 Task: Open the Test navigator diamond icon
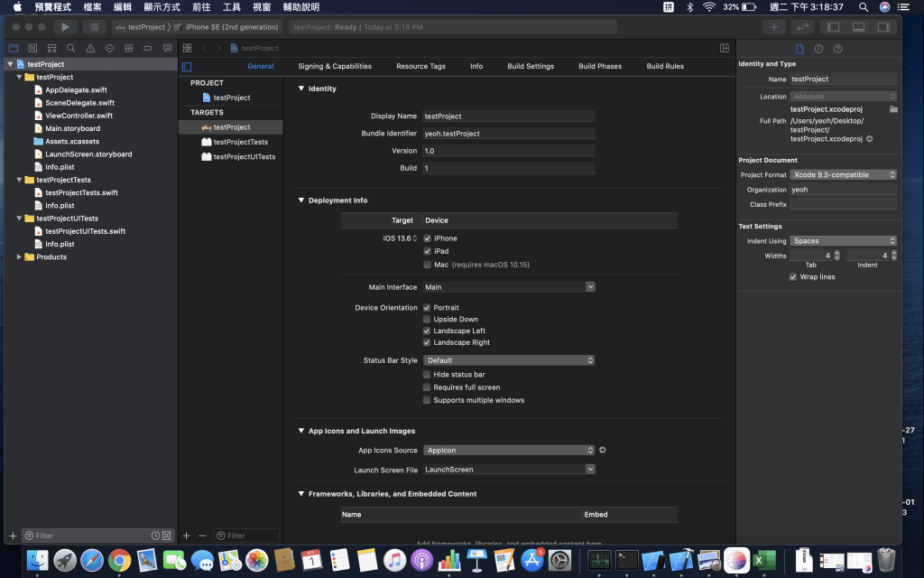[x=109, y=48]
